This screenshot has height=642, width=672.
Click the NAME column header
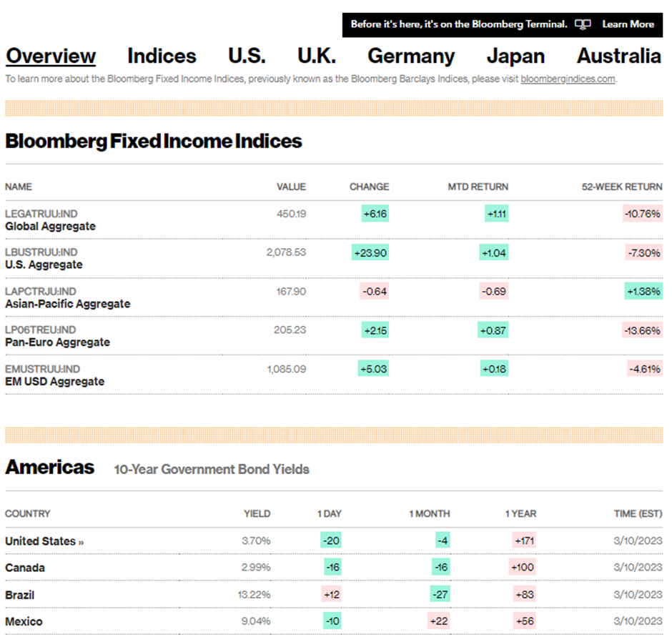pos(19,187)
